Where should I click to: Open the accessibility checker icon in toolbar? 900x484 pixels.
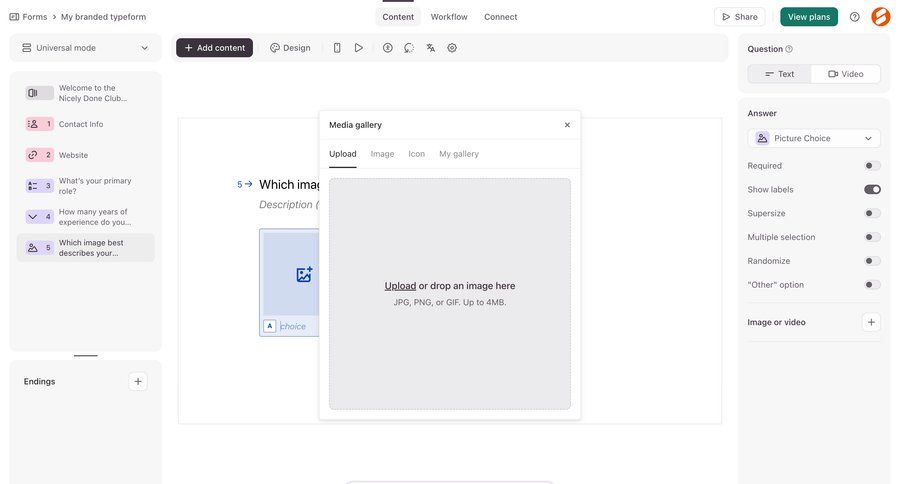coord(387,48)
